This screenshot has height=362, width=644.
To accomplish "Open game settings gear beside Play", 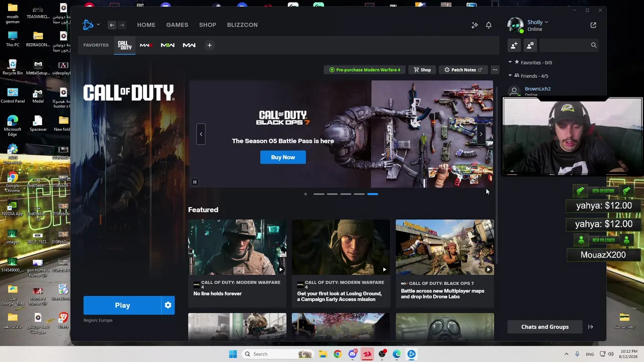I will pyautogui.click(x=168, y=305).
